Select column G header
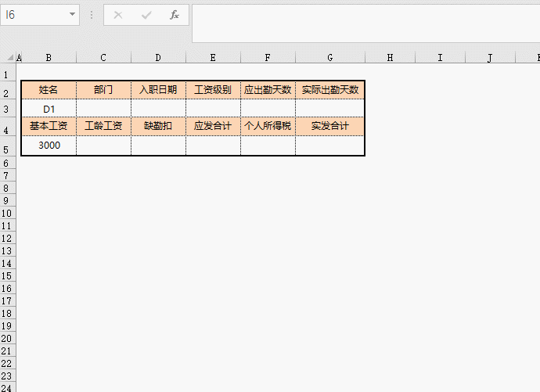Image resolution: width=540 pixels, height=392 pixels. [x=330, y=57]
